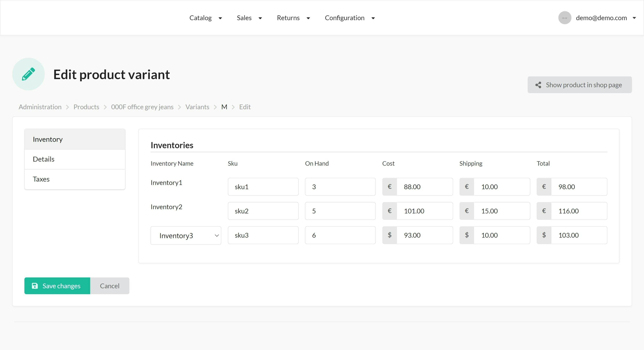The image size is (644, 350).
Task: Click the Inventory1 shipping 10.00 field
Action: coord(502,187)
